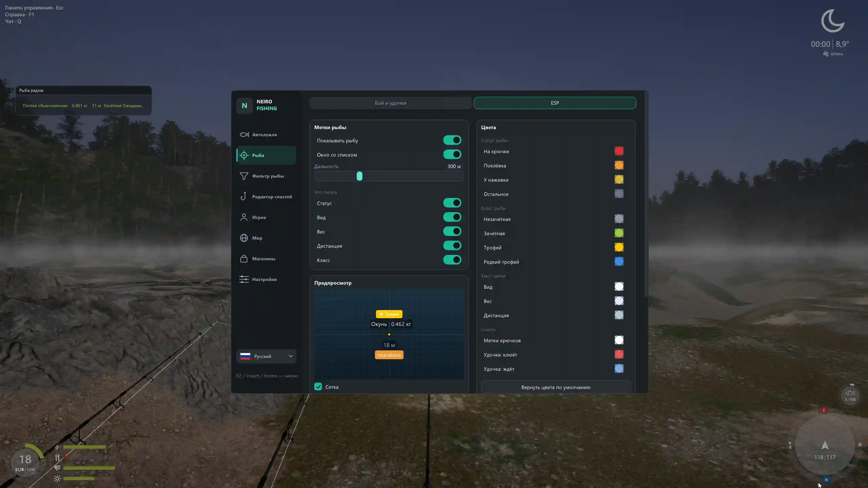868x488 pixels.
Task: Open the Игрок person icon
Action: pos(244,217)
